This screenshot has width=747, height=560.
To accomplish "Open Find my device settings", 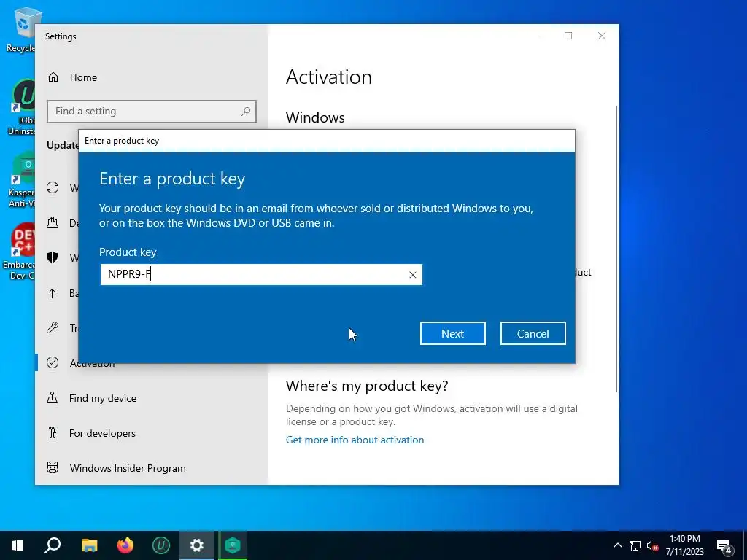I will (x=102, y=398).
